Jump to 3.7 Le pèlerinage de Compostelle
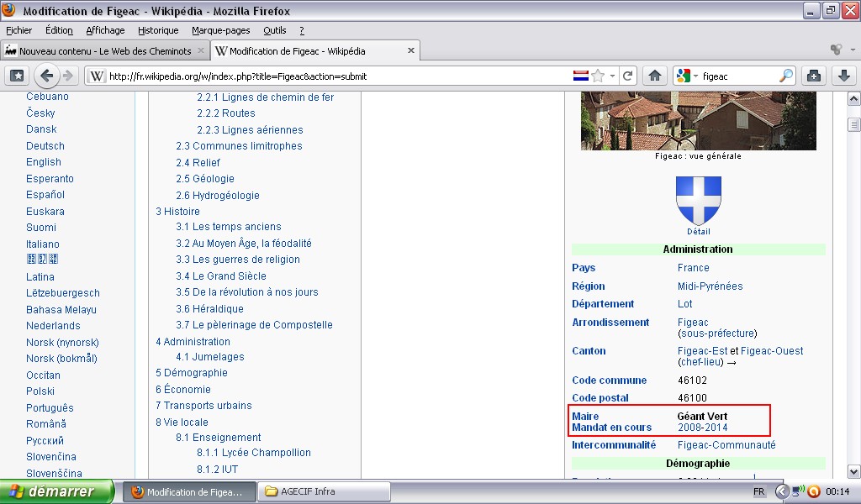This screenshot has width=861, height=504. pyautogui.click(x=254, y=325)
